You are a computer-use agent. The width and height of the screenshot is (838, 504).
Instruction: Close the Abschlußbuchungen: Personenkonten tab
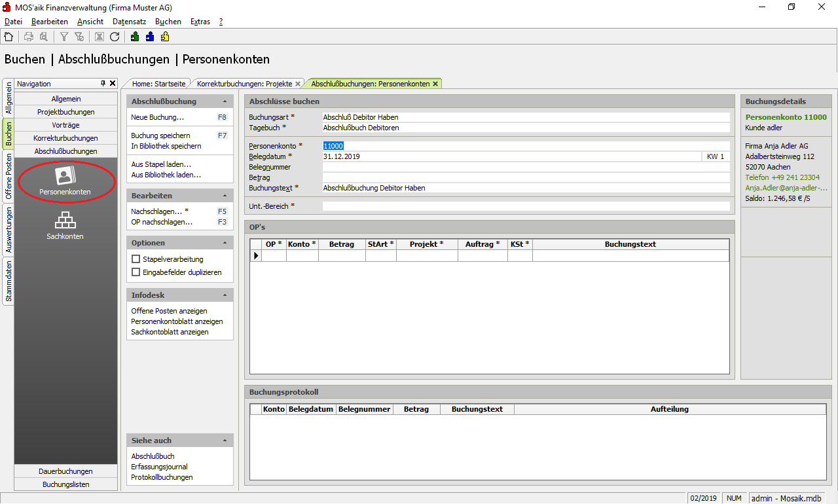tap(435, 84)
